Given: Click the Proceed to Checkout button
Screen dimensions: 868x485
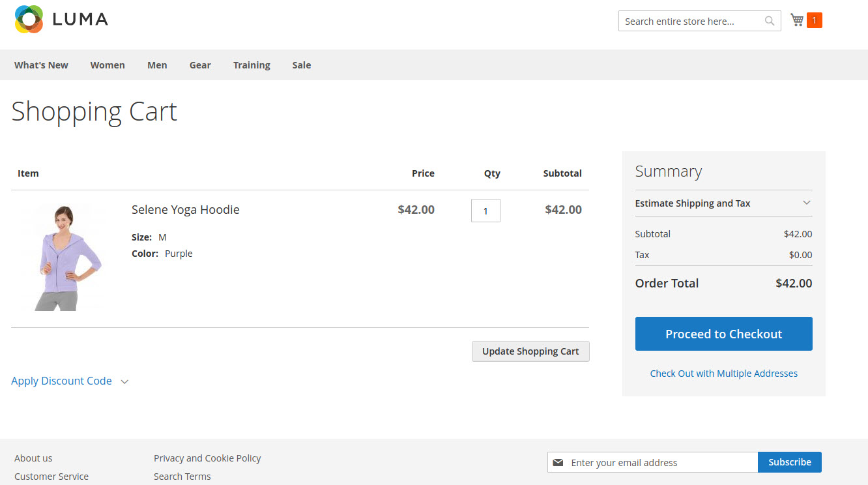Looking at the screenshot, I should click(x=723, y=334).
